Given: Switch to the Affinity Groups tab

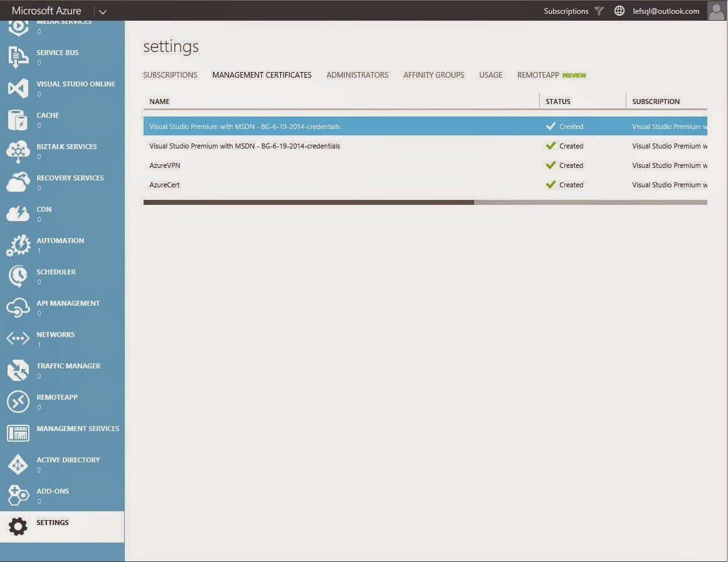Looking at the screenshot, I should [434, 75].
